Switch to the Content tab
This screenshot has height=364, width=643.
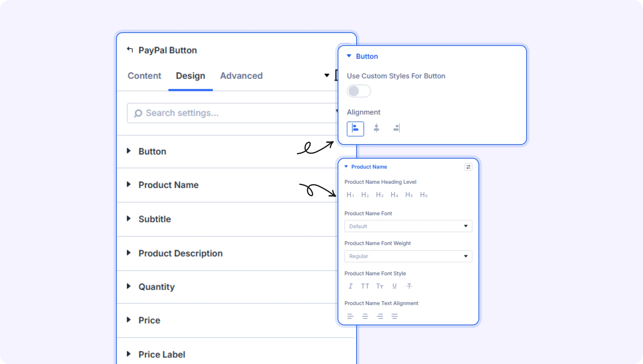[x=145, y=76]
